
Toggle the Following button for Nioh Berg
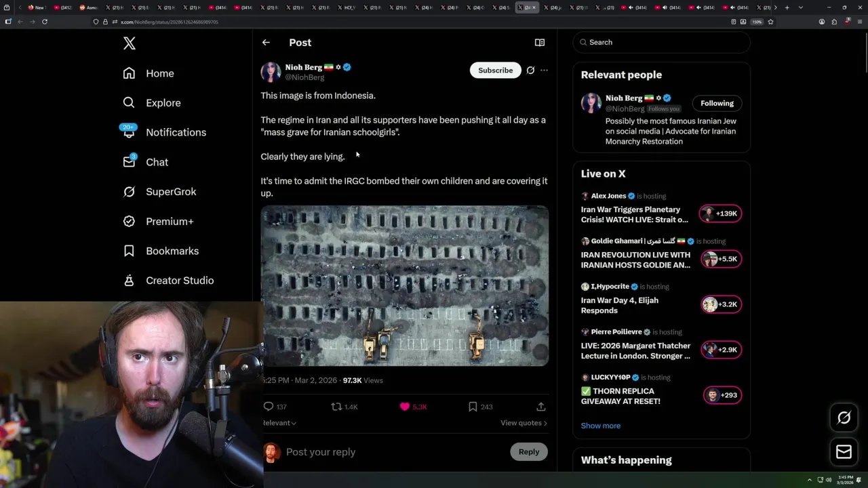coord(717,103)
